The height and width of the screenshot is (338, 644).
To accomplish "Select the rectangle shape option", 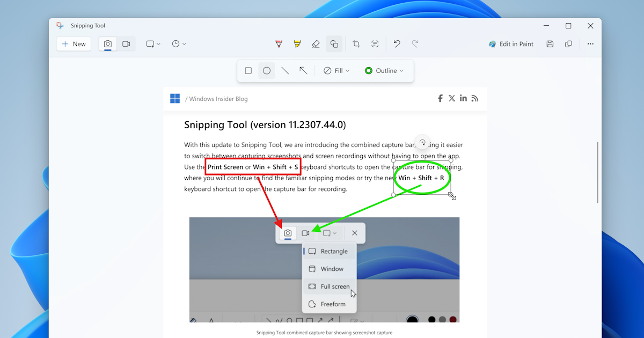I will click(x=248, y=70).
